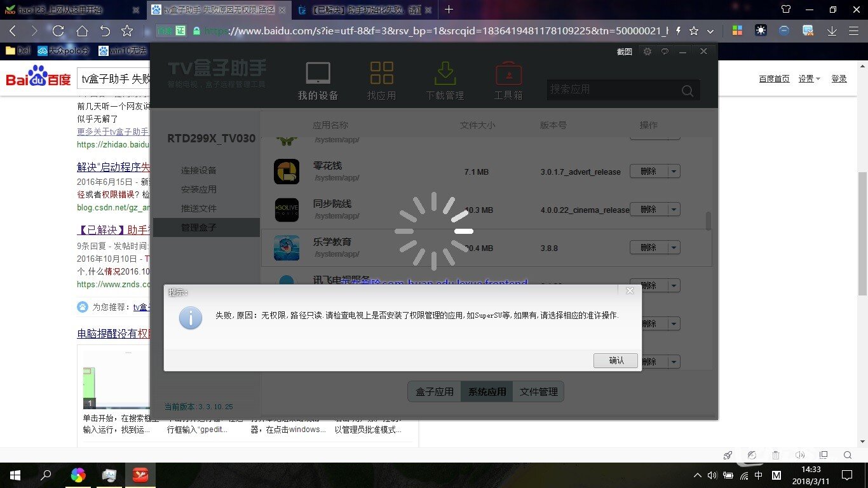This screenshot has width=868, height=488.
Task: Open taskbar search magnifier
Action: (46, 475)
